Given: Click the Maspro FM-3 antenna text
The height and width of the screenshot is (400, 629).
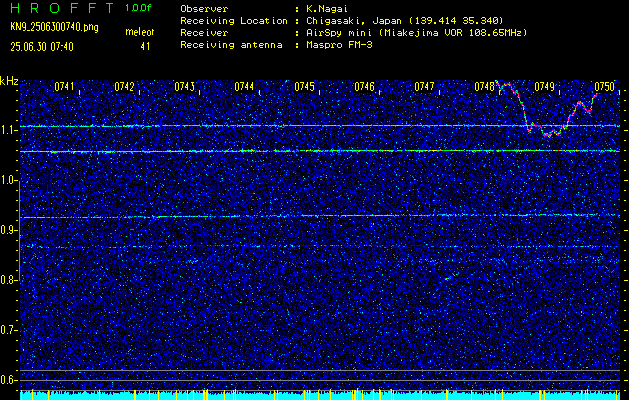Looking at the screenshot, I should click(x=337, y=45).
